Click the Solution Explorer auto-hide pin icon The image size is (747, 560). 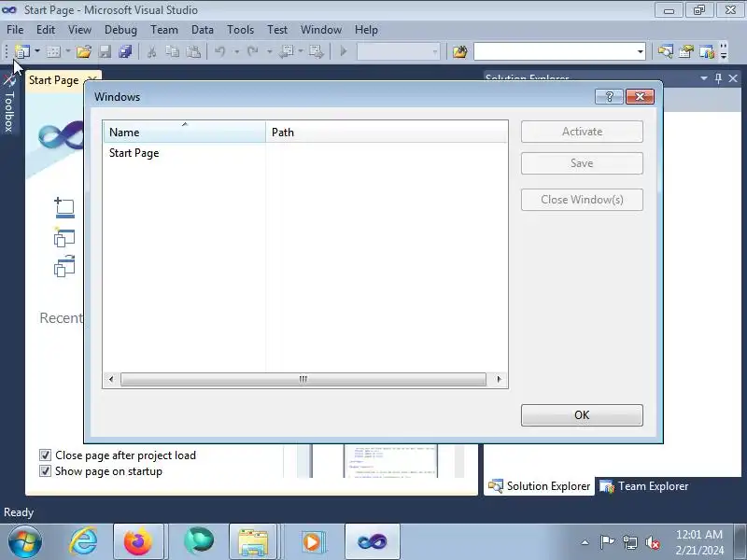718,78
